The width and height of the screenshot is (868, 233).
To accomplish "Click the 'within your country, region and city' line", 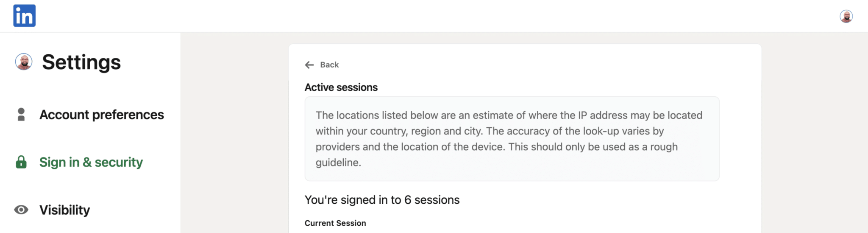I will (x=490, y=131).
